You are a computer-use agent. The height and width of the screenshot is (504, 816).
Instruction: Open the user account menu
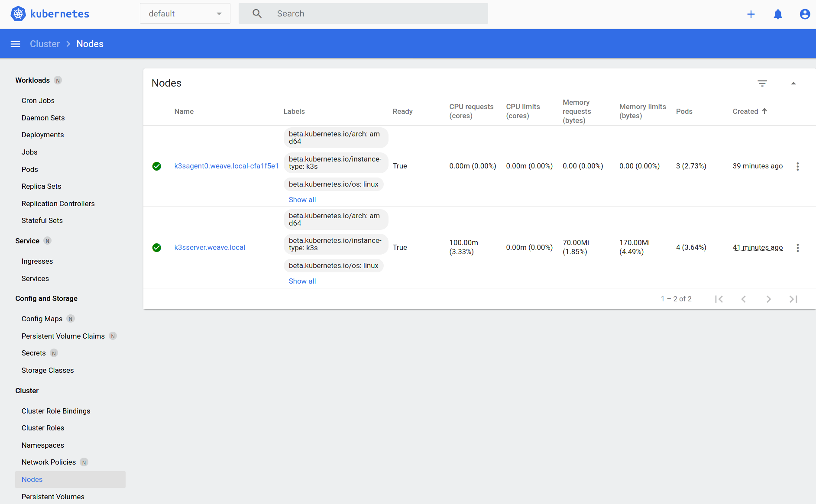pos(805,14)
